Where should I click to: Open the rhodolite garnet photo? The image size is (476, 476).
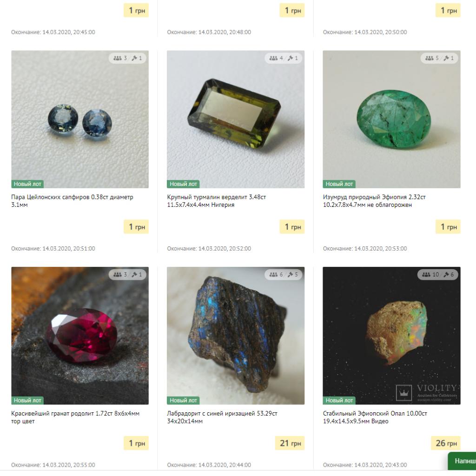click(80, 336)
